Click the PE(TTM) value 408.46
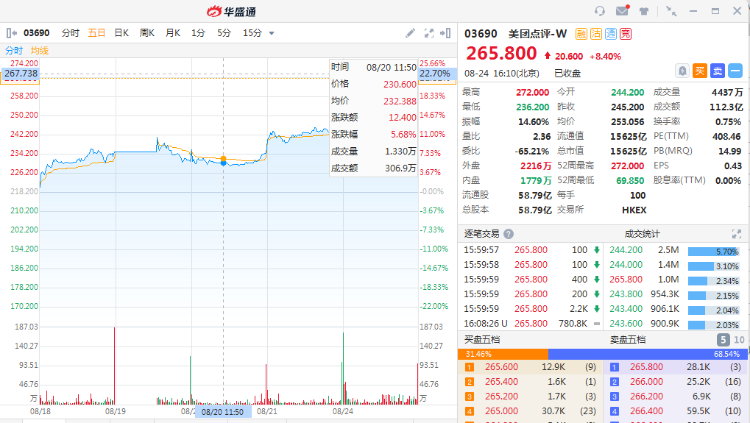The height and width of the screenshot is (423, 750). point(726,136)
